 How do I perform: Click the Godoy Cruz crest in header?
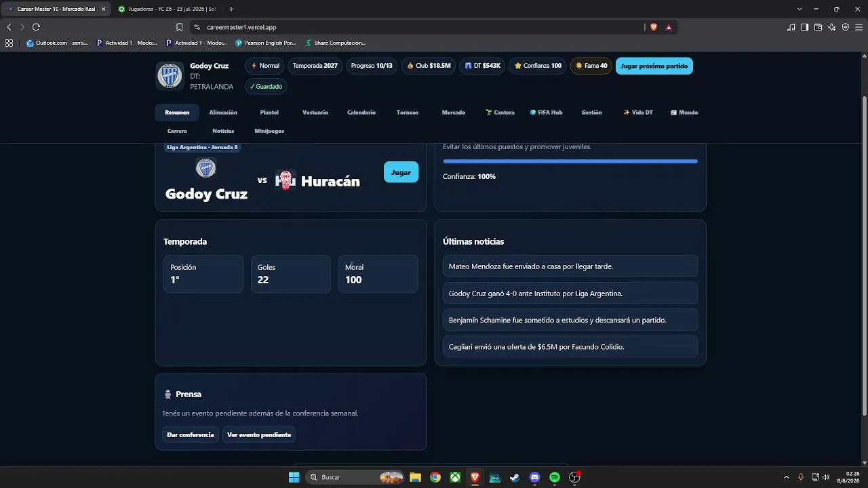click(x=170, y=75)
